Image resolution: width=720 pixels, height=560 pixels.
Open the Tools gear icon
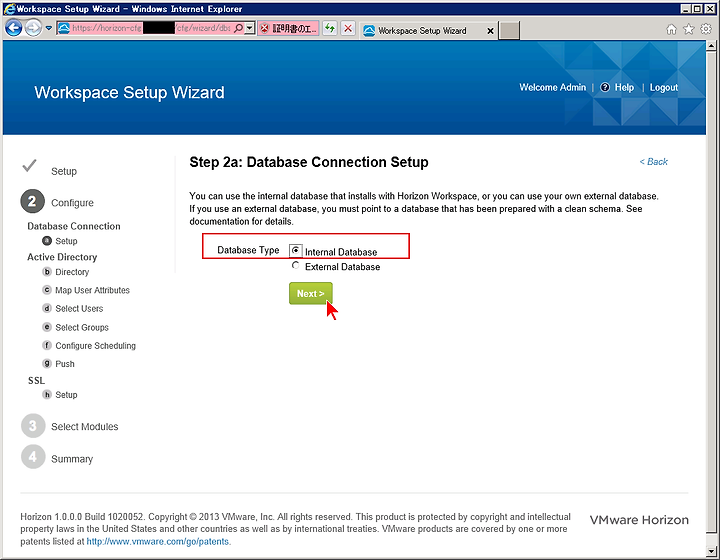pos(706,29)
